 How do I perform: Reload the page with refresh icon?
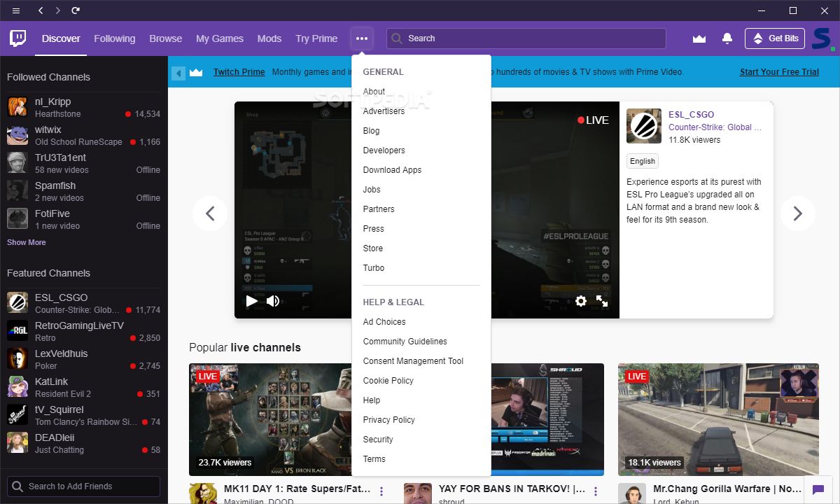point(76,10)
